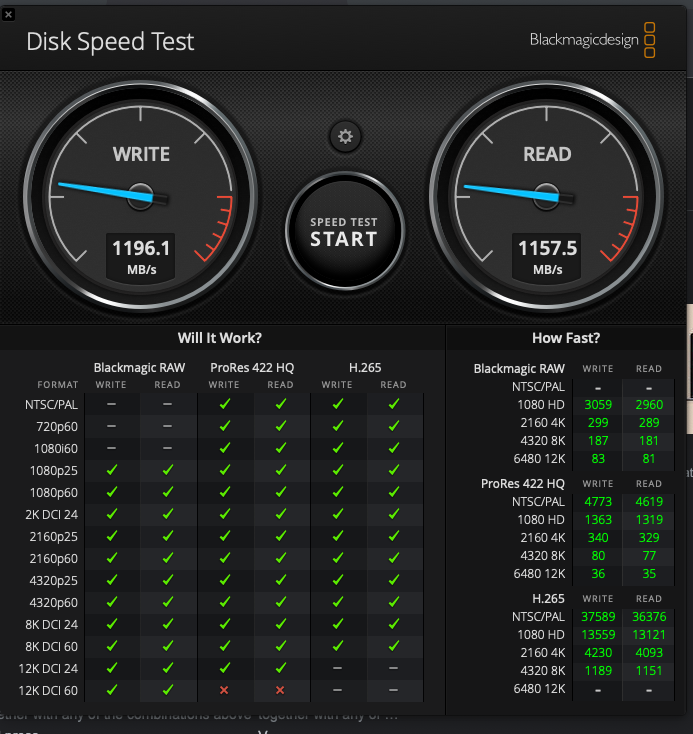Click H.265 2160 4K write value 4230
Viewport: 693px width, 734px height.
598,653
